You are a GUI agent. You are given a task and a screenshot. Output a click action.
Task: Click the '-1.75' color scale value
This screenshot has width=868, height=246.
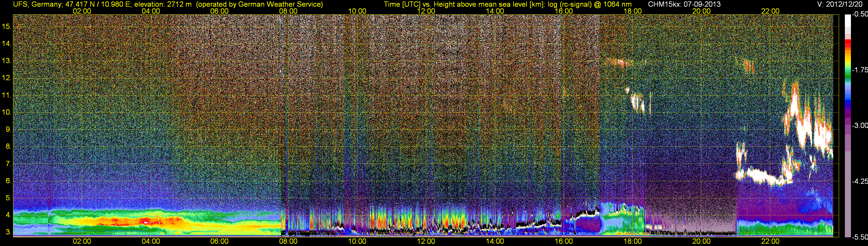[x=860, y=70]
